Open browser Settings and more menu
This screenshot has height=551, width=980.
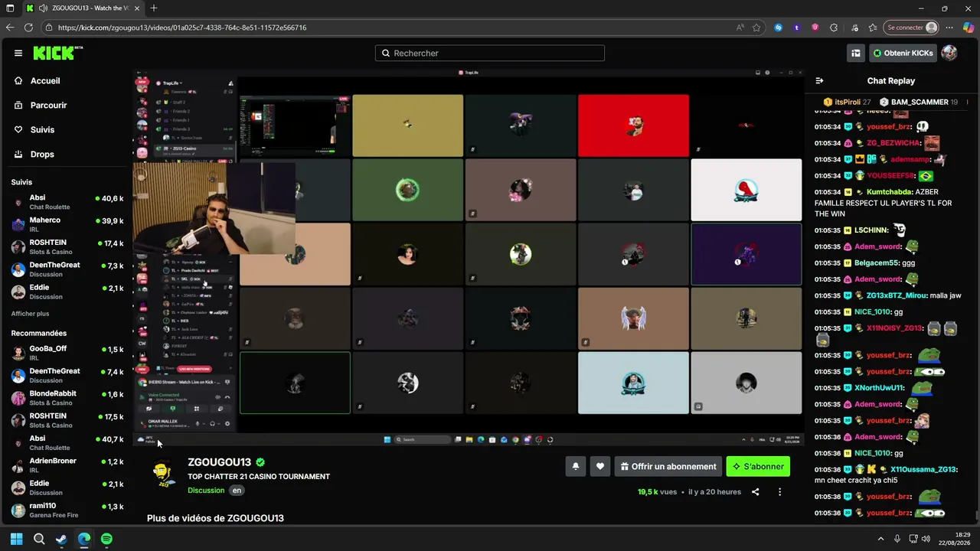949,28
